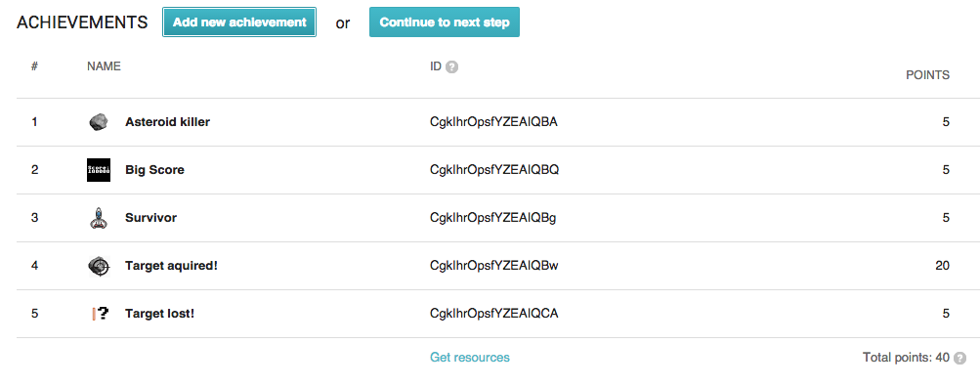Select the ID ending in QBw

pyautogui.click(x=494, y=266)
